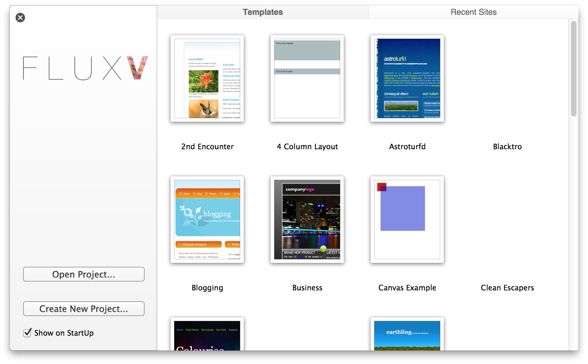588x364 pixels.
Task: Pick the Earthling template thumbnail
Action: pyautogui.click(x=407, y=334)
